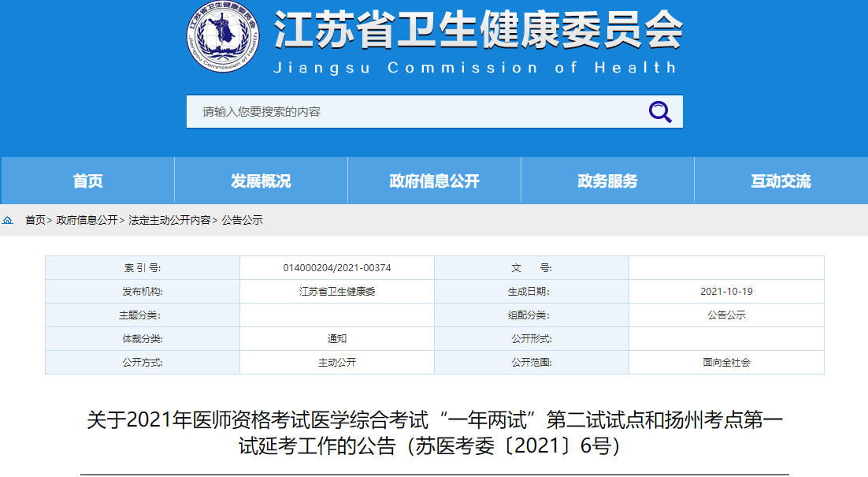Image resolution: width=868 pixels, height=477 pixels.
Task: Click the Jiangsu Commission of Health emblem logo
Action: [223, 35]
